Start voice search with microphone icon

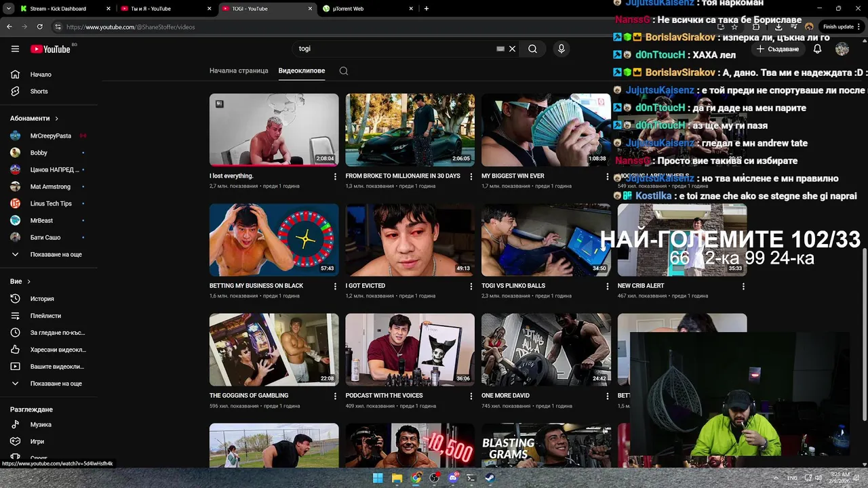(561, 49)
